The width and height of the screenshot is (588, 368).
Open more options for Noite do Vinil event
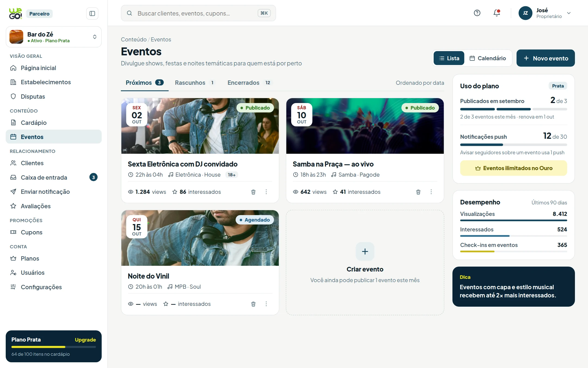266,304
